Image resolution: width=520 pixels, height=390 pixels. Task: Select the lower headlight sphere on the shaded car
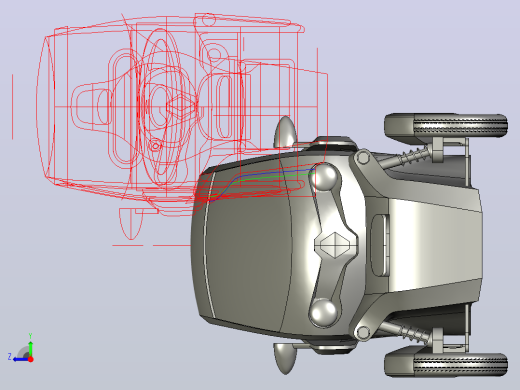(x=323, y=313)
